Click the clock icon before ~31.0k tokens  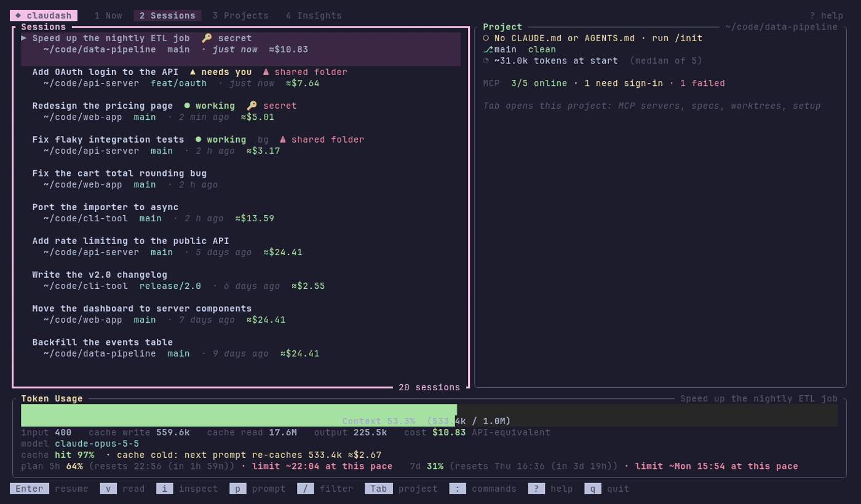486,60
